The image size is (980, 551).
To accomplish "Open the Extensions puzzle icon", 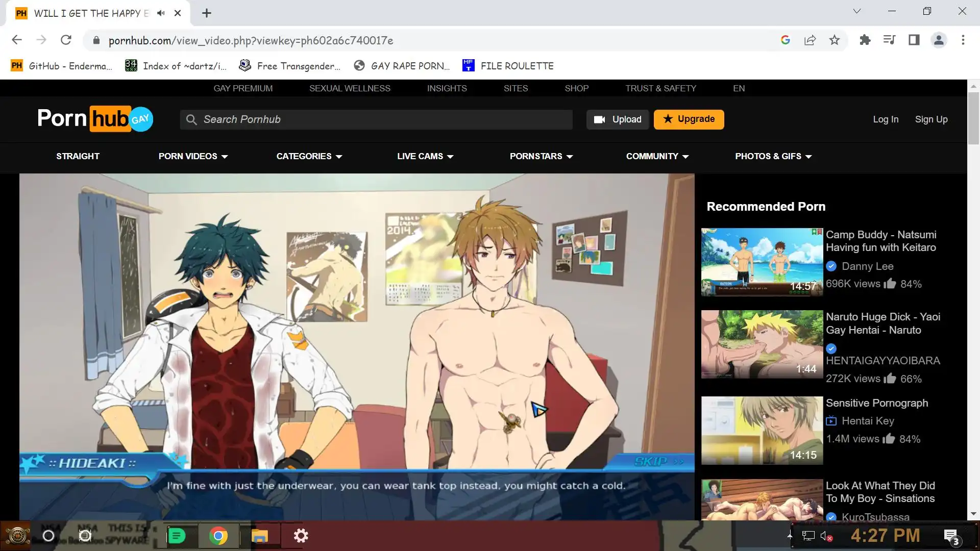I will coord(865,40).
